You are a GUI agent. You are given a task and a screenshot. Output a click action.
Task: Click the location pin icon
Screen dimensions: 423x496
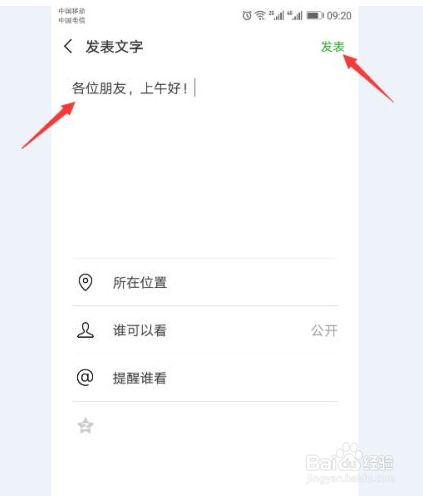point(85,282)
